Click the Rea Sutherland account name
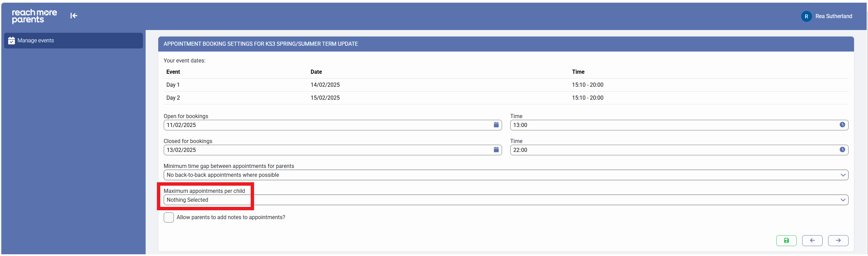The height and width of the screenshot is (256, 868). 834,16
